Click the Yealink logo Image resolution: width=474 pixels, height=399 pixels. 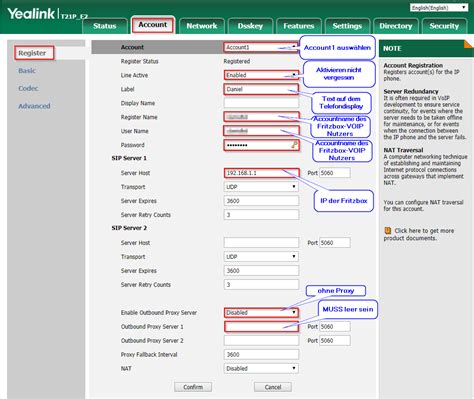(x=31, y=14)
